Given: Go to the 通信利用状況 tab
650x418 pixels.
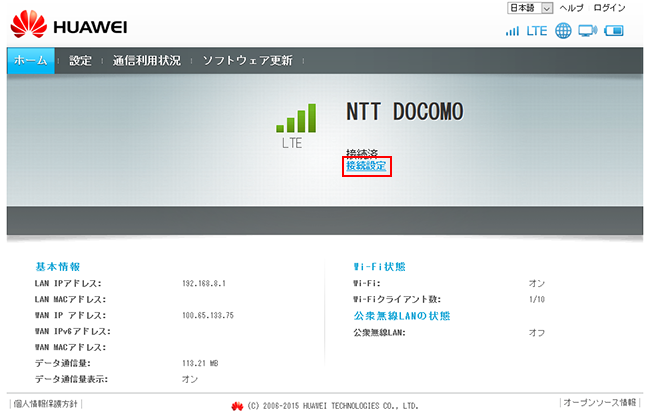Looking at the screenshot, I should (147, 61).
